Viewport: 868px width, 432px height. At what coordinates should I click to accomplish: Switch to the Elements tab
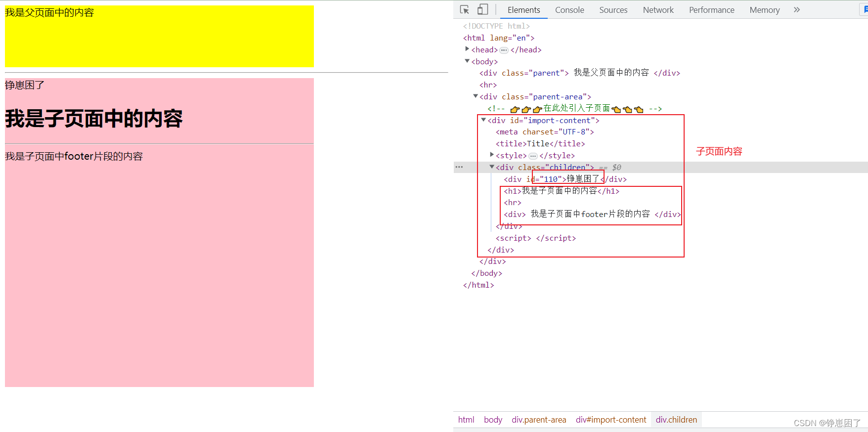click(523, 10)
